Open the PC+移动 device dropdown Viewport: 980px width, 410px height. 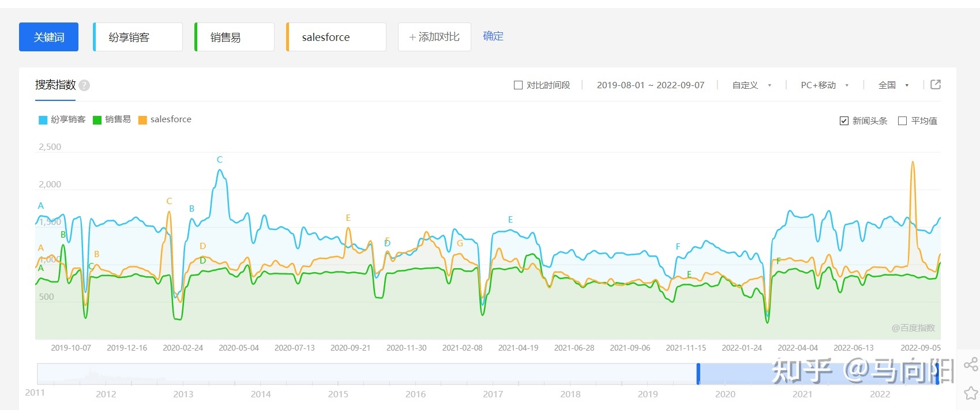point(824,85)
